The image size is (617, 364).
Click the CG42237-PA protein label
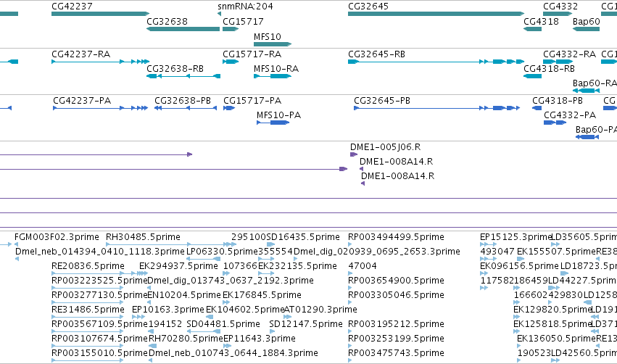click(82, 100)
